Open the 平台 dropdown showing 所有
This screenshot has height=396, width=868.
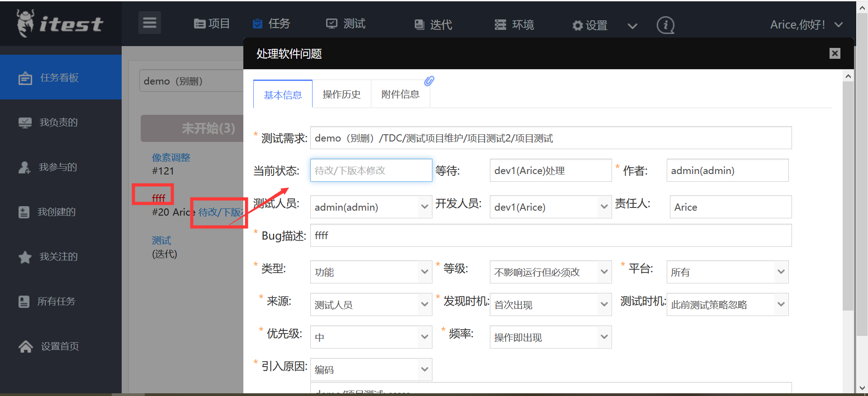(x=727, y=272)
